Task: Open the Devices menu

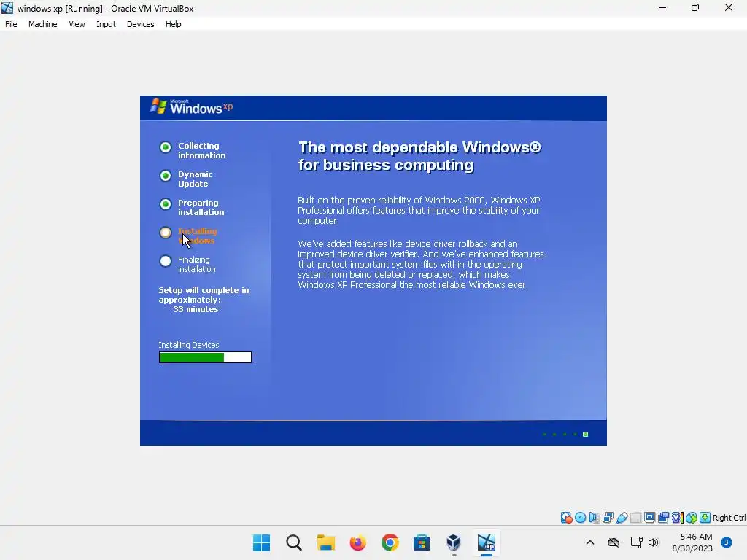Action: coord(140,24)
